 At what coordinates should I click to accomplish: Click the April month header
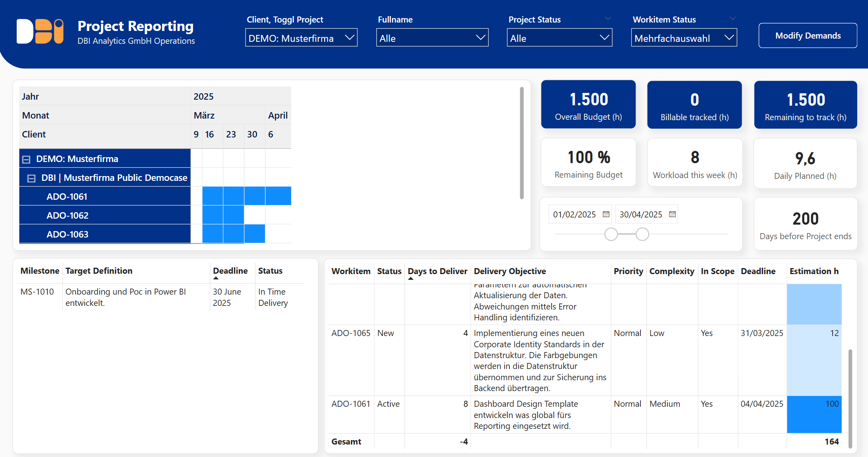[x=278, y=116]
